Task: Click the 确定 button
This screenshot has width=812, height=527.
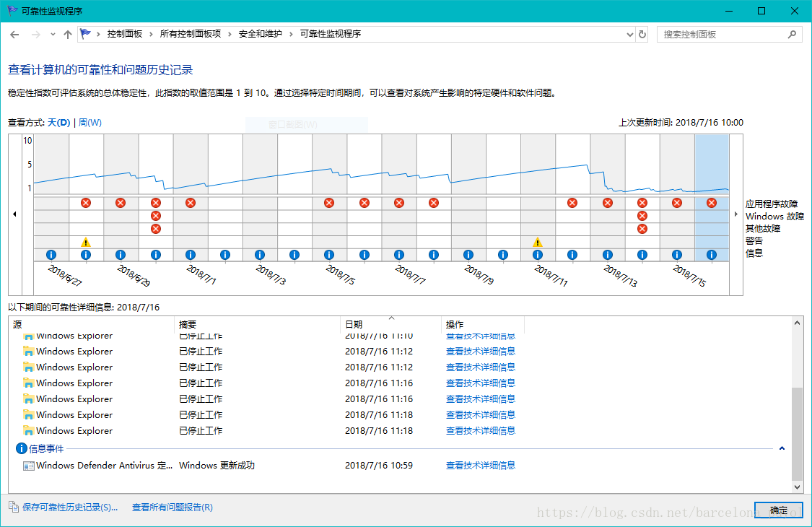Action: (778, 510)
